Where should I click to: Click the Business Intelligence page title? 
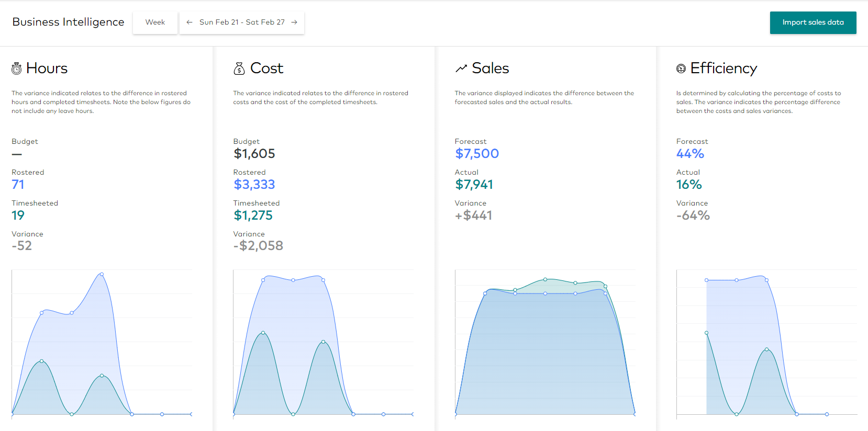(69, 22)
